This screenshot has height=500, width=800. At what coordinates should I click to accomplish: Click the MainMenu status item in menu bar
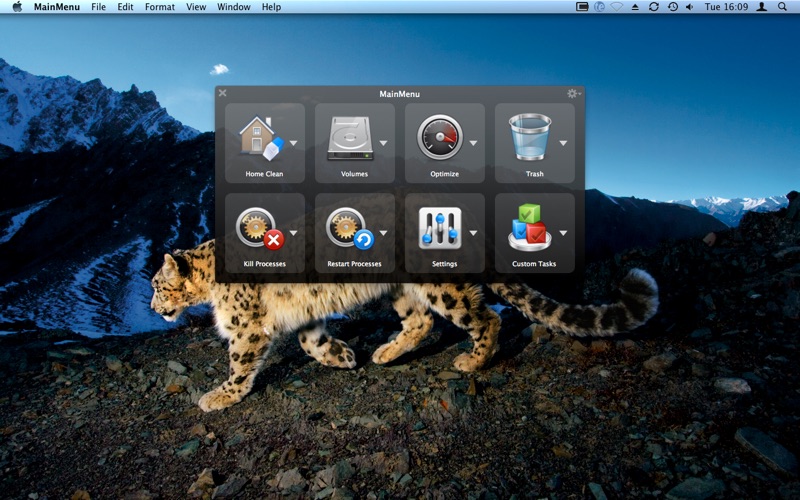tap(582, 7)
